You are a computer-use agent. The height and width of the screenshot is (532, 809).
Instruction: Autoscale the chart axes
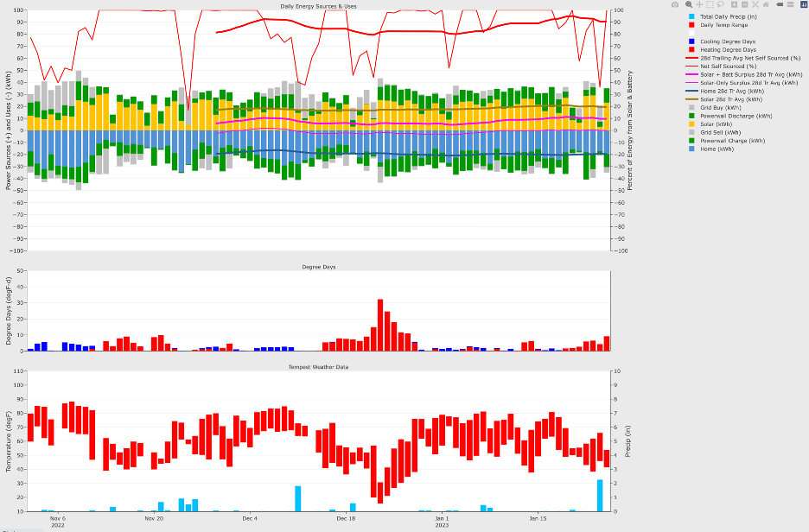[x=755, y=4]
